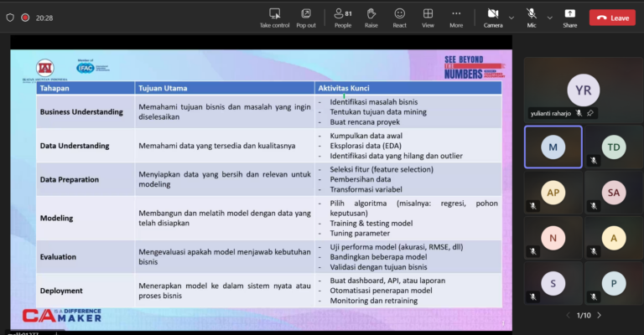The image size is (644, 335).
Task: Go to previous participants page
Action: [568, 315]
